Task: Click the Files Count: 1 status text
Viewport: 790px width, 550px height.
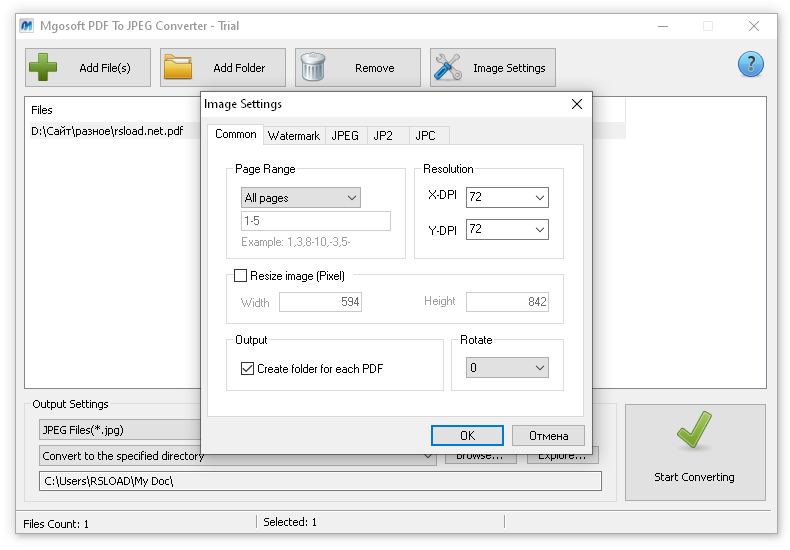Action: (56, 524)
